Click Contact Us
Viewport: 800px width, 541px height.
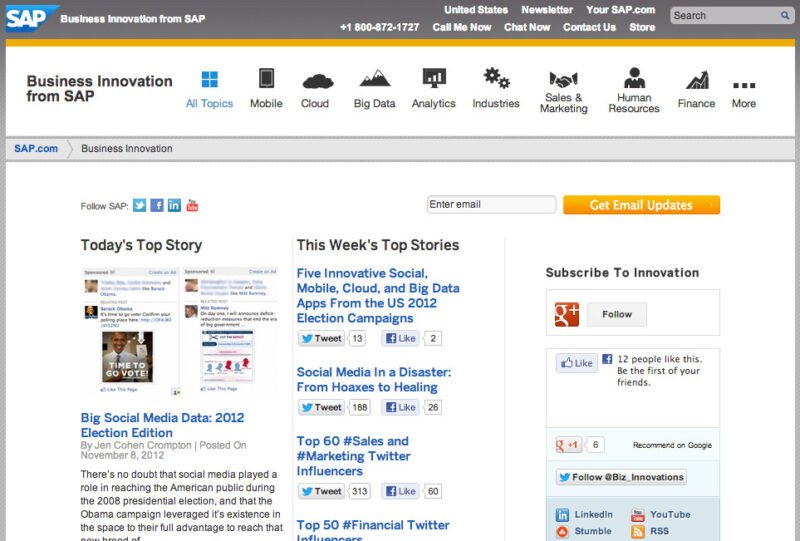[x=589, y=27]
